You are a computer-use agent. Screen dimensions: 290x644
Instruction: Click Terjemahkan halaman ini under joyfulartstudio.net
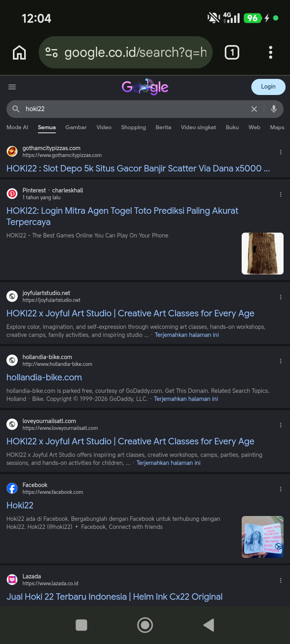point(187,335)
